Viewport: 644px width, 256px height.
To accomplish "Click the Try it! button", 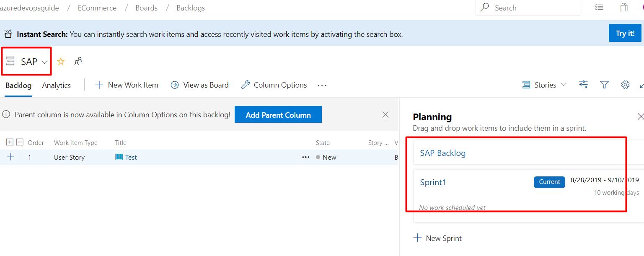I will (625, 33).
